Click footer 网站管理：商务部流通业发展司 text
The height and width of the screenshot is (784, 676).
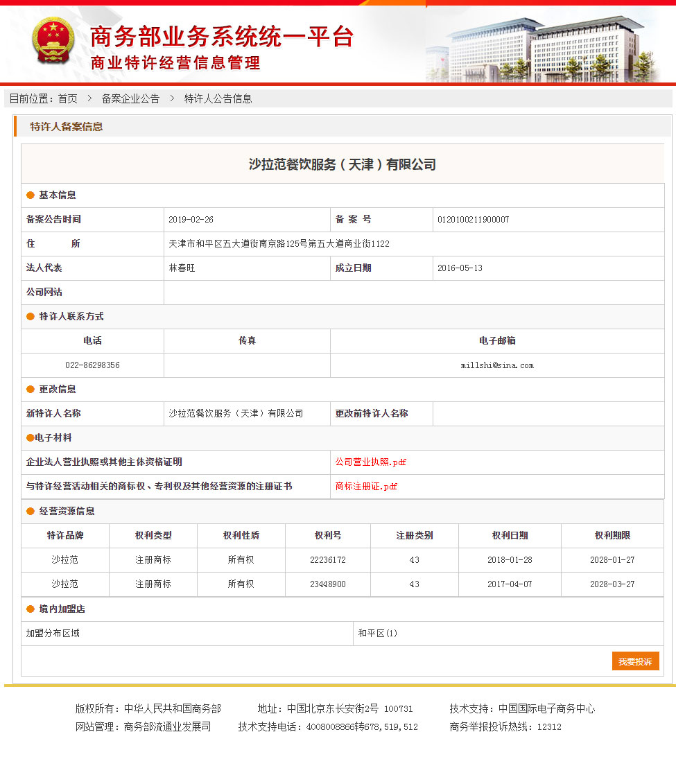[x=144, y=726]
